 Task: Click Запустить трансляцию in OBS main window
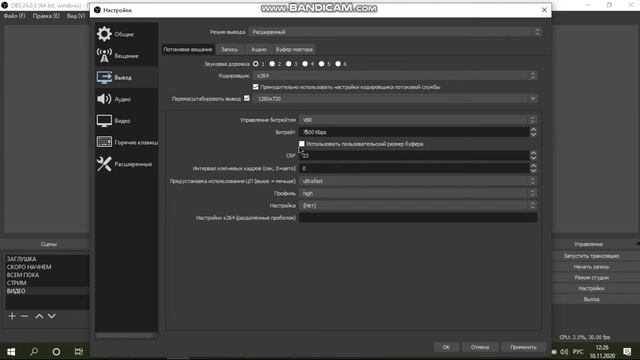tap(591, 256)
